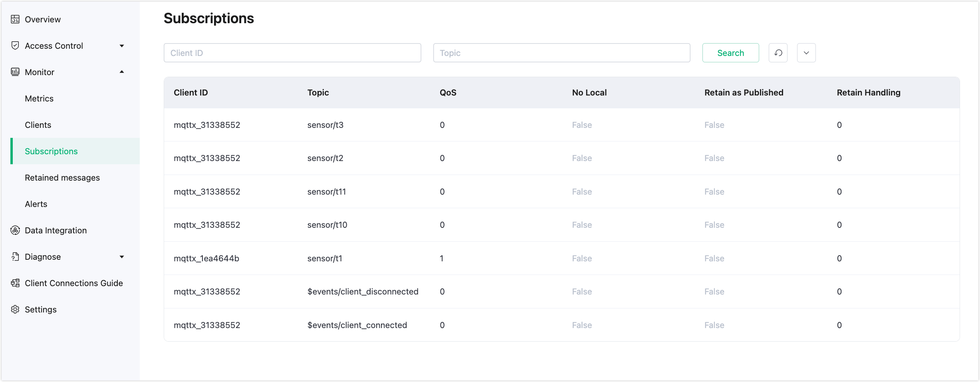This screenshot has height=382, width=980.
Task: Expand the Access Control submenu arrow
Action: coord(122,46)
